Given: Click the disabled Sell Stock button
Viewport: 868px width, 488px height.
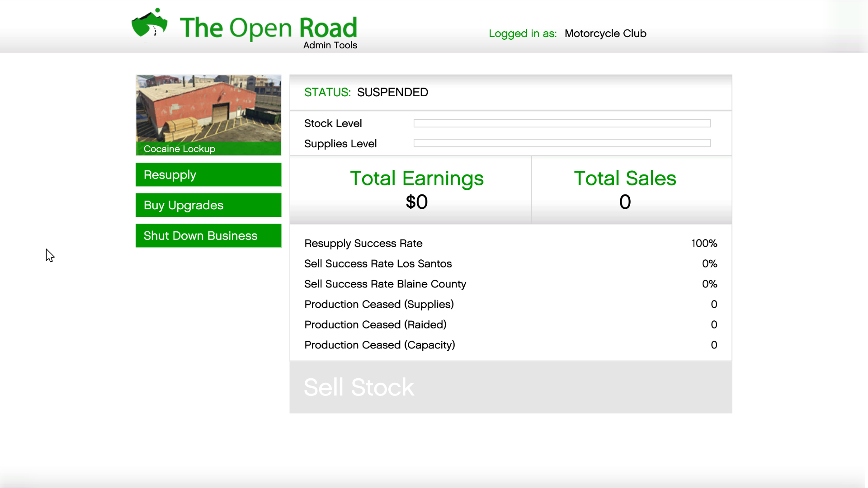Looking at the screenshot, I should tap(511, 387).
